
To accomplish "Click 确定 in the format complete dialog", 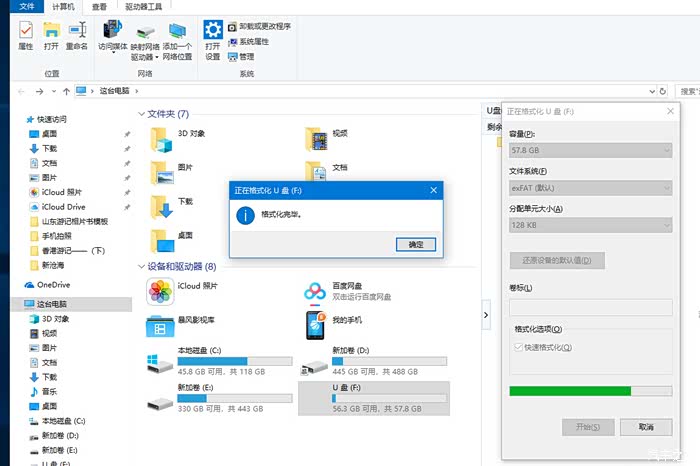I will coord(416,244).
